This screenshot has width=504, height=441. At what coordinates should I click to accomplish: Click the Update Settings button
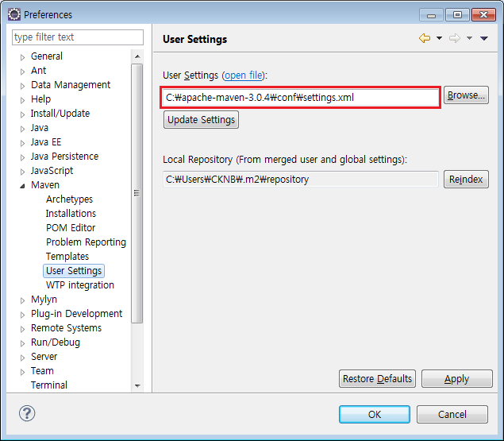pos(201,120)
